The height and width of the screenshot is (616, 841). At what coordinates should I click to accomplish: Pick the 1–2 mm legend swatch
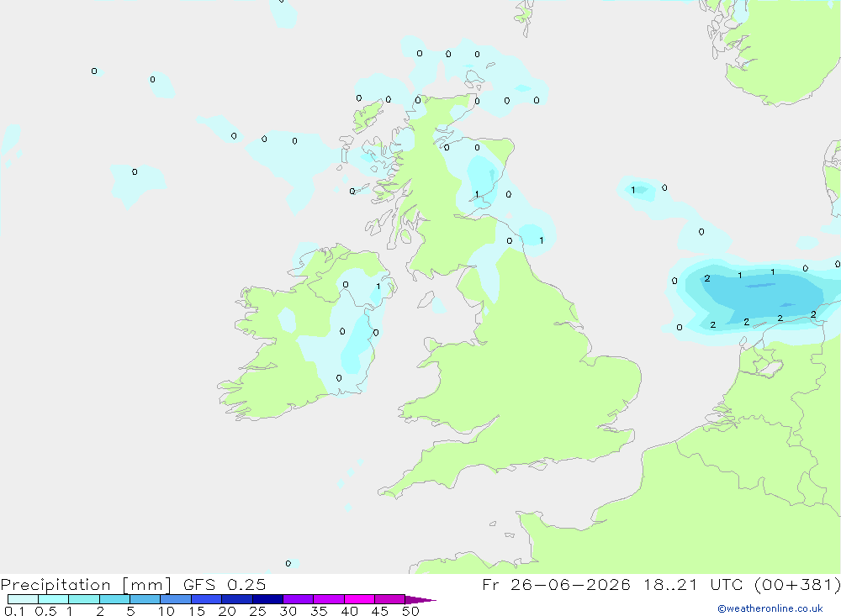tap(84, 599)
